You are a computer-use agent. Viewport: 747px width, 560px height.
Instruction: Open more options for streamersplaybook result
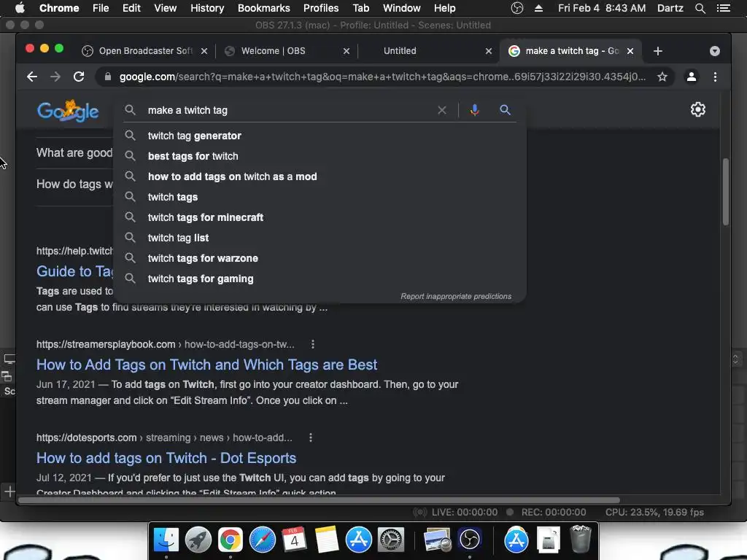click(312, 344)
